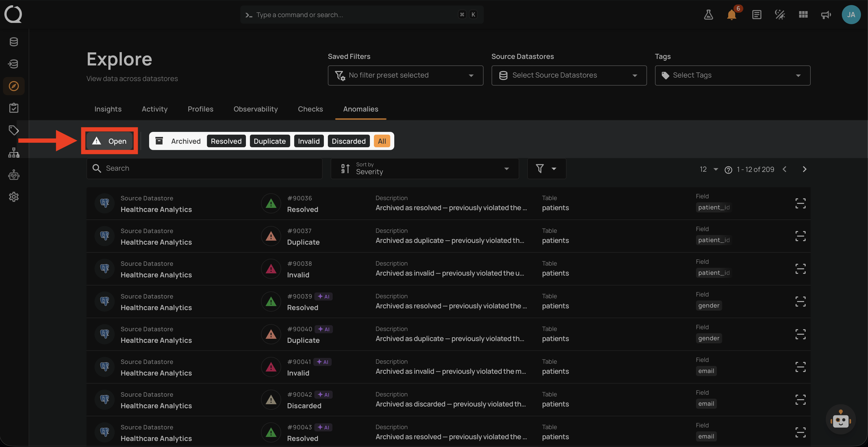Expand the detail view for anomaly #90040
This screenshot has height=447, width=868.
click(x=800, y=334)
